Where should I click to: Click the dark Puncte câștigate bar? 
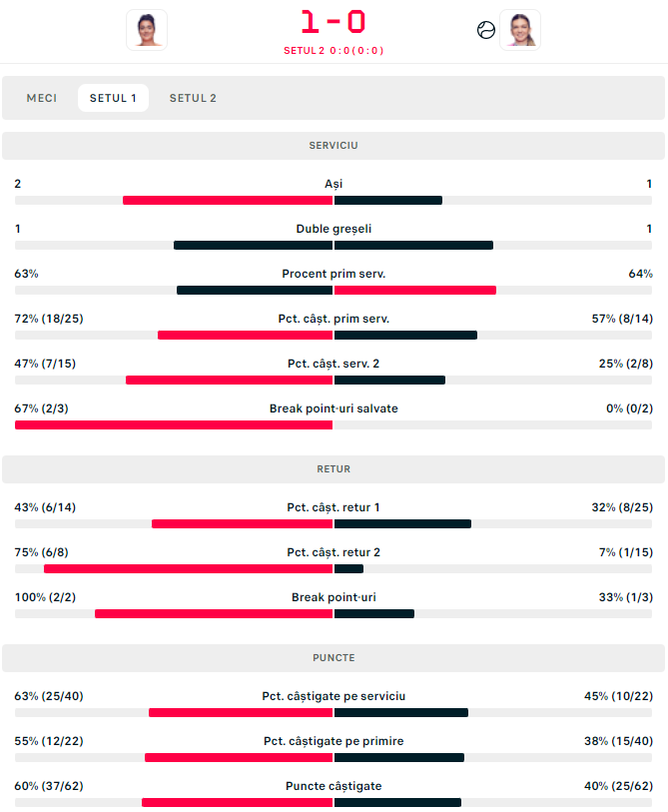point(397,802)
